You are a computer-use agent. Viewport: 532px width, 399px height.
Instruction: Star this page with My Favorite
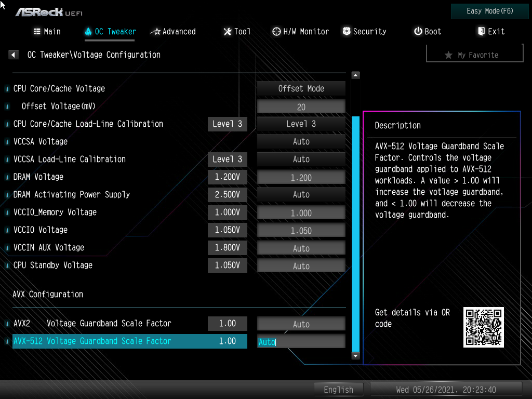[x=474, y=53]
